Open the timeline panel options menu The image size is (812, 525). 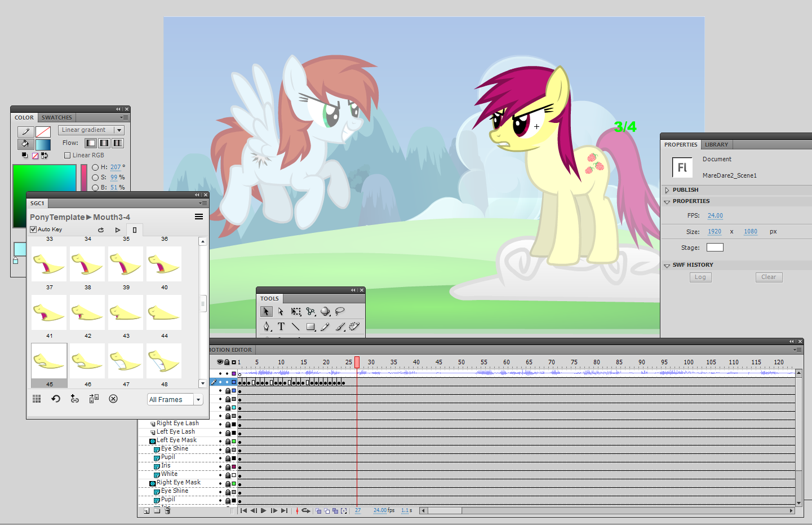pos(797,350)
